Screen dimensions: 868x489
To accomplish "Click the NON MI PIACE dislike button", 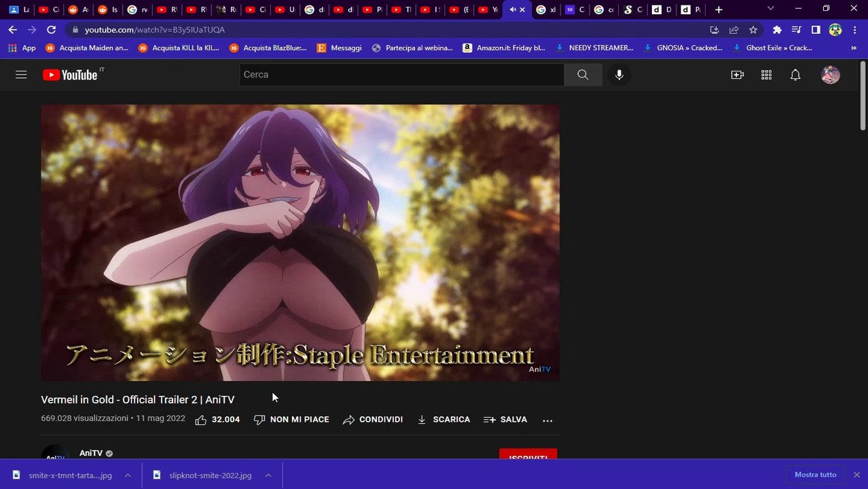I will pos(291,420).
